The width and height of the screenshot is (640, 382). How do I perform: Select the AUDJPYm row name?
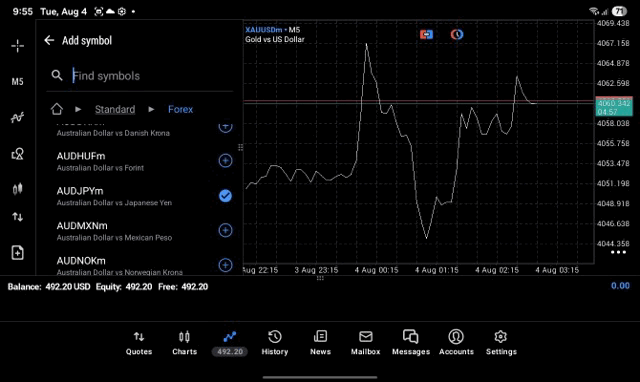click(x=80, y=191)
